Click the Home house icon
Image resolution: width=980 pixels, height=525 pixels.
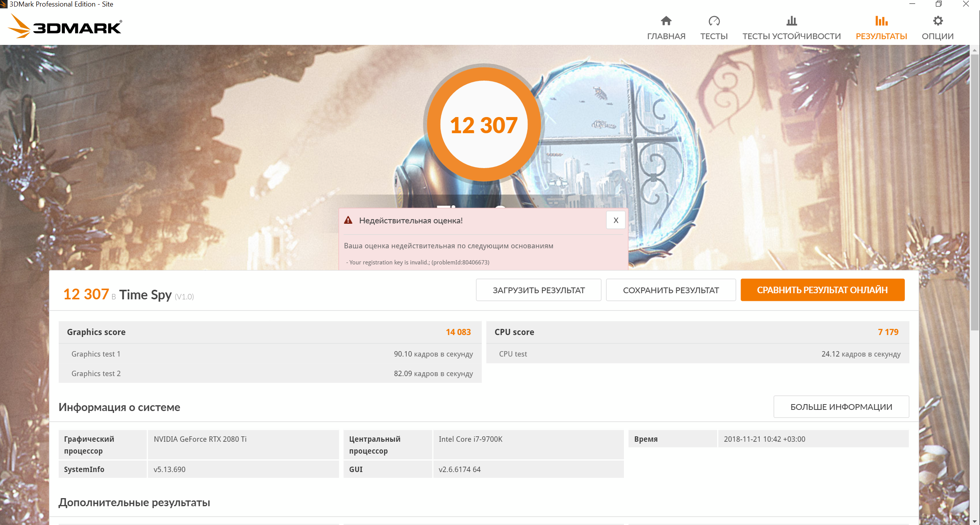tap(666, 21)
